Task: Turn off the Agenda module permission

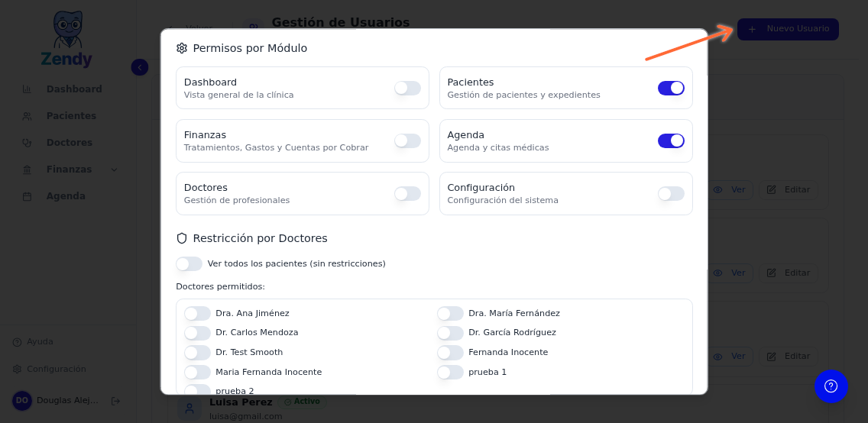Action: [x=671, y=140]
